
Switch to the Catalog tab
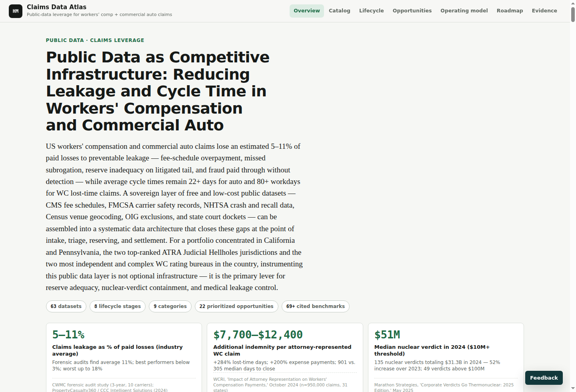click(x=340, y=11)
